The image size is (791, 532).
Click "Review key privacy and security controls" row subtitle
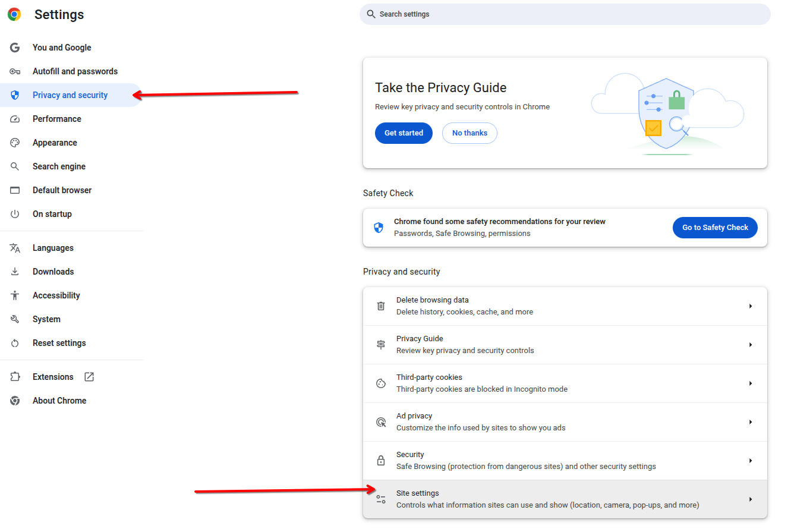[465, 351]
